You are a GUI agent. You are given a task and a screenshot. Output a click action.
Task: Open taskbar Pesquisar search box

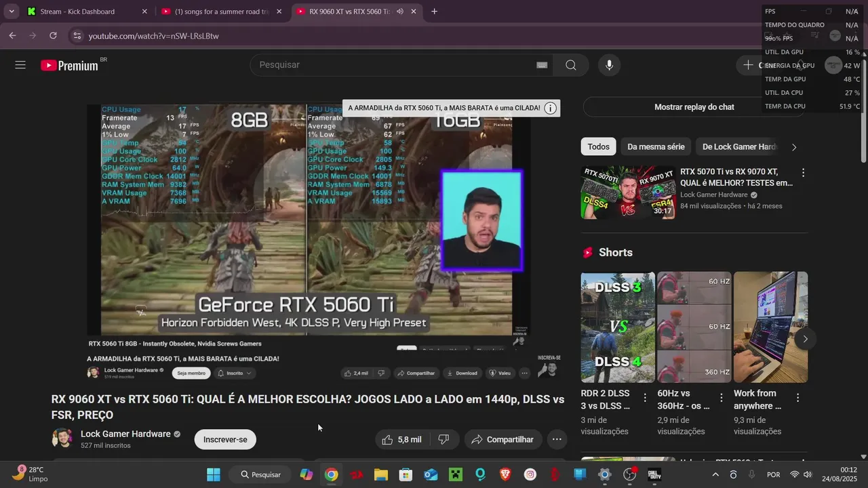(260, 474)
